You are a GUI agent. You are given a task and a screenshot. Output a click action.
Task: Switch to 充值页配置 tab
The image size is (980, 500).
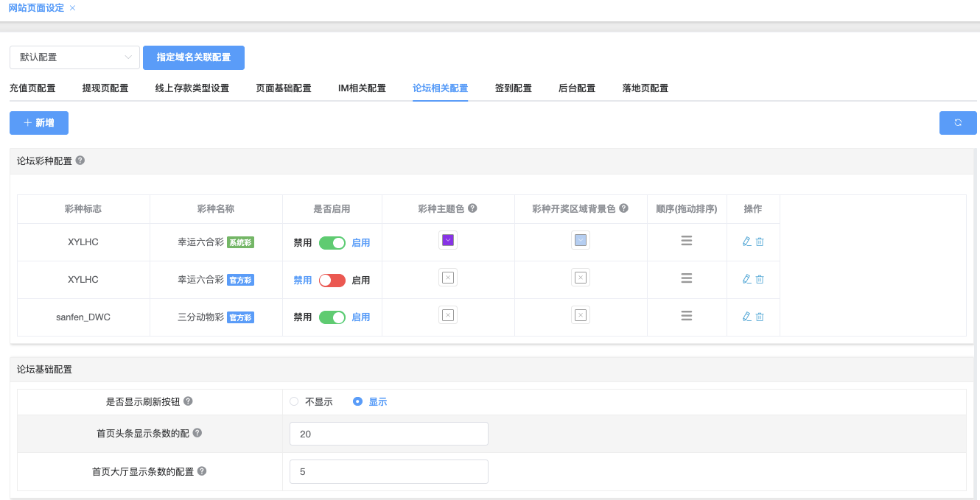(32, 88)
